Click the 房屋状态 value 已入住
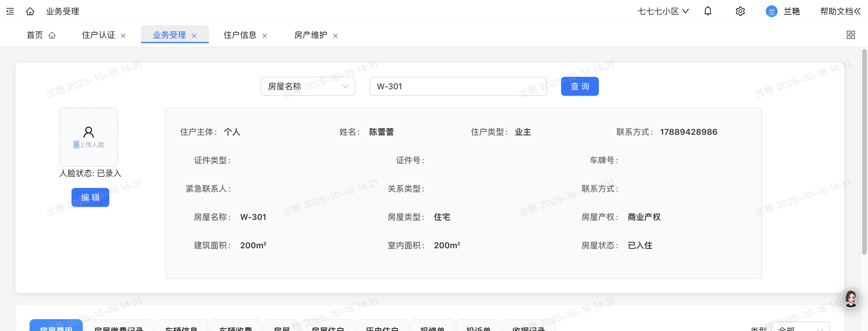The image size is (868, 331). click(640, 245)
